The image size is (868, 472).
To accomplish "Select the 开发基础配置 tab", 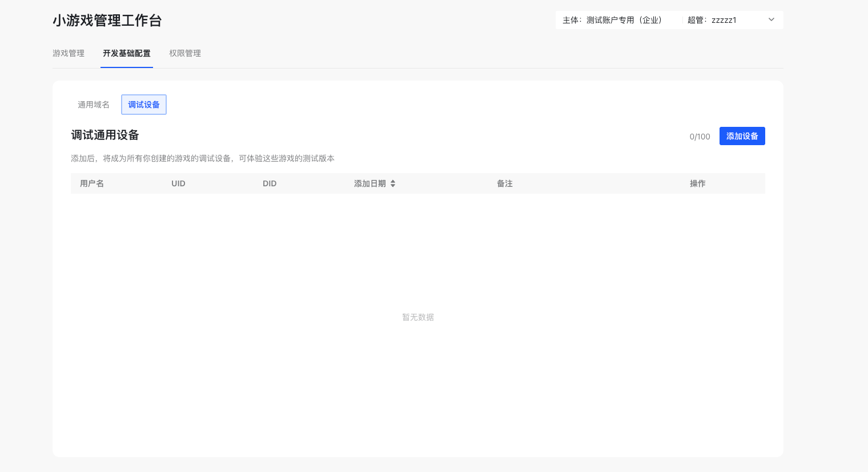I will pyautogui.click(x=127, y=53).
